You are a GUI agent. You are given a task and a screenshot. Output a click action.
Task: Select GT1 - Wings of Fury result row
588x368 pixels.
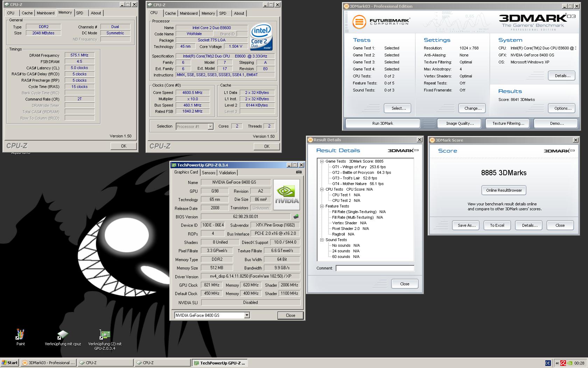coord(359,167)
